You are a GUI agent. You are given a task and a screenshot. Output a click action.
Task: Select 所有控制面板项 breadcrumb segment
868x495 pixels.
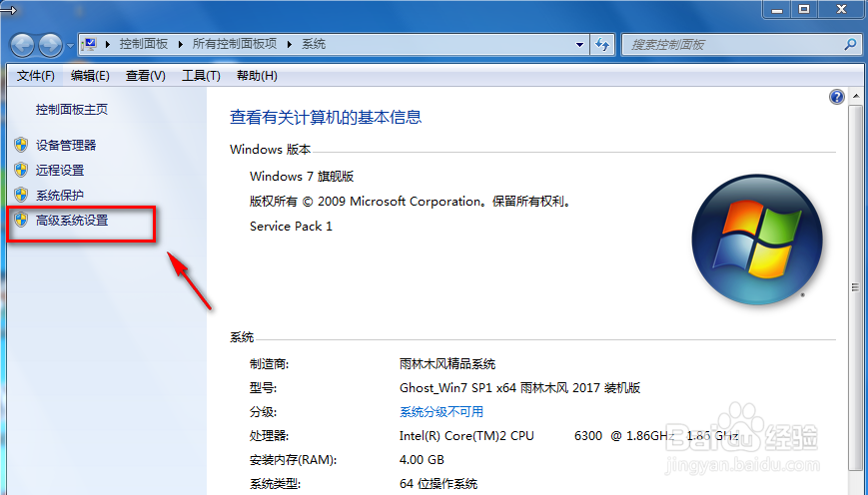click(x=234, y=44)
